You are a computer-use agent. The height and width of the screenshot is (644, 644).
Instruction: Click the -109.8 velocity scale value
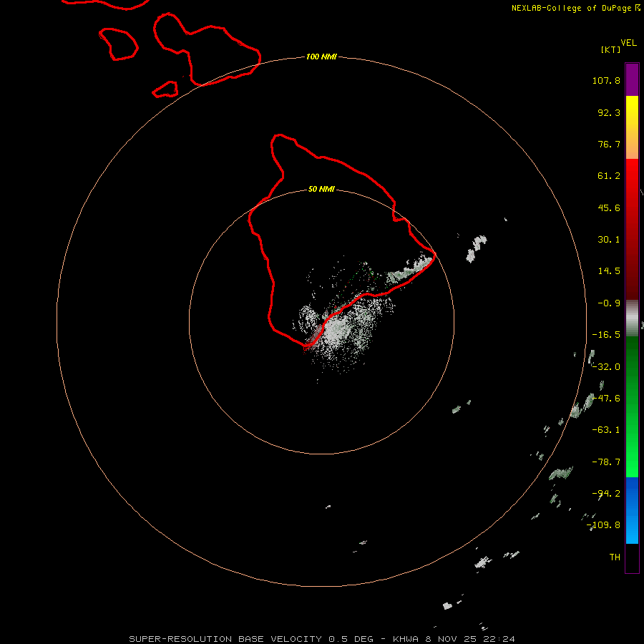click(x=603, y=525)
